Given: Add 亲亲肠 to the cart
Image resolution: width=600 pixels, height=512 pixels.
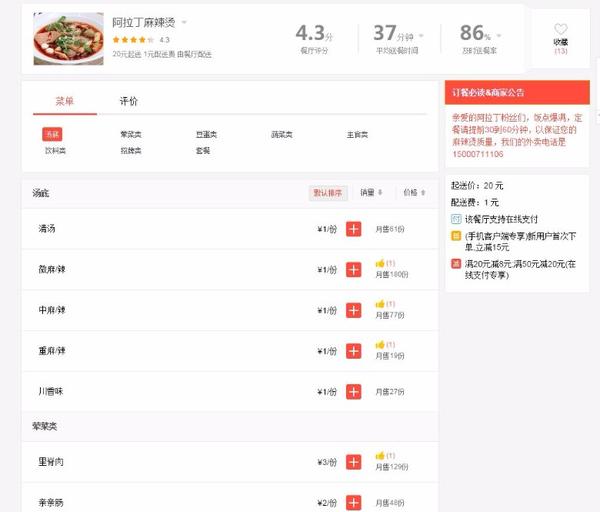Looking at the screenshot, I should point(353,502).
